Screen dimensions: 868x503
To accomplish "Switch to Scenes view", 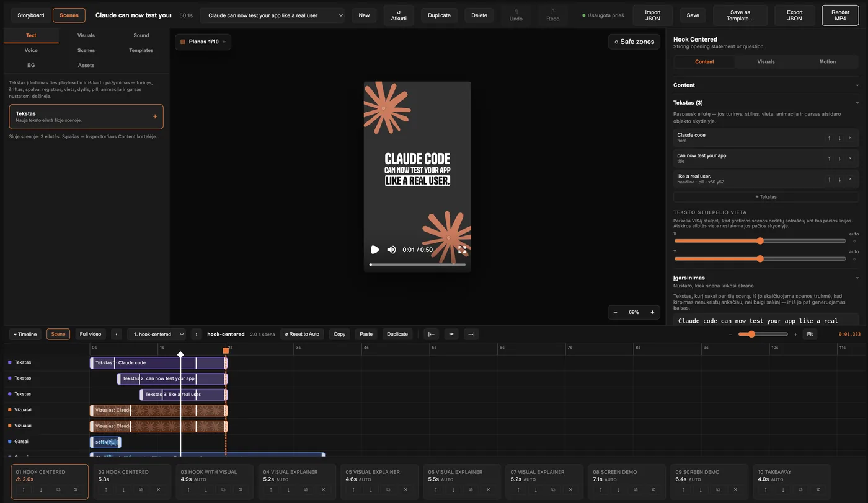I will [69, 15].
